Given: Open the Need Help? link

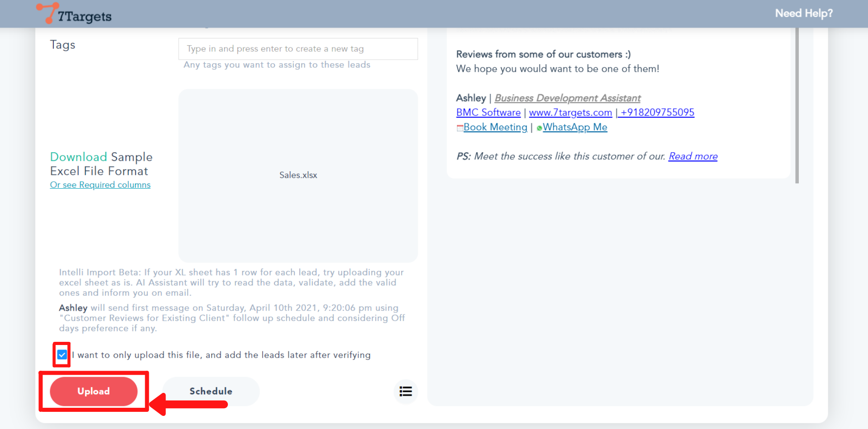Looking at the screenshot, I should pyautogui.click(x=804, y=14).
